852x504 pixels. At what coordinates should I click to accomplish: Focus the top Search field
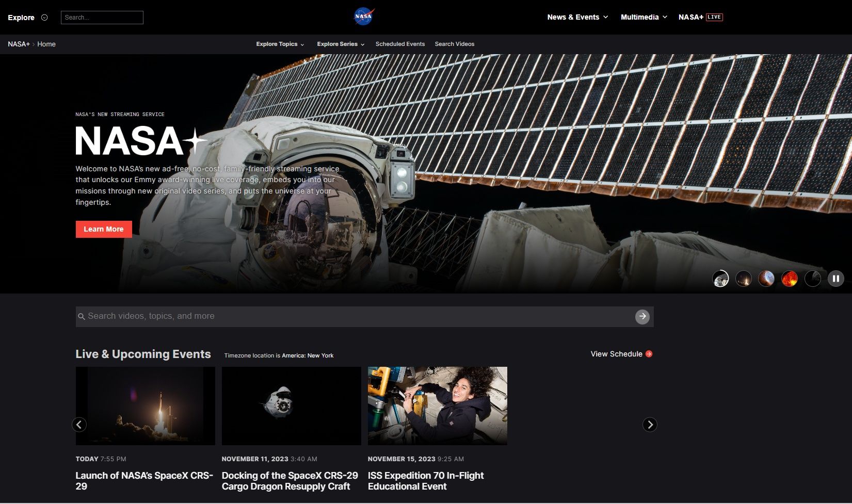tap(102, 18)
